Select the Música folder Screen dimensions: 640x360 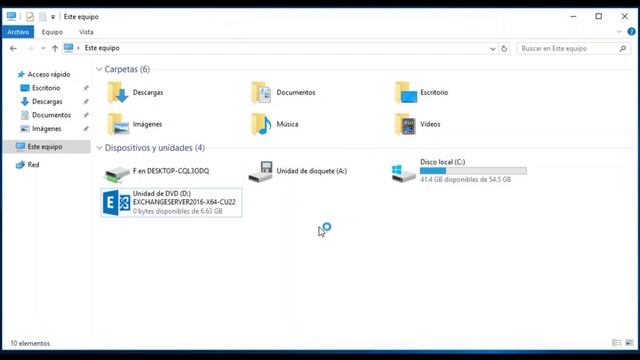pos(275,124)
